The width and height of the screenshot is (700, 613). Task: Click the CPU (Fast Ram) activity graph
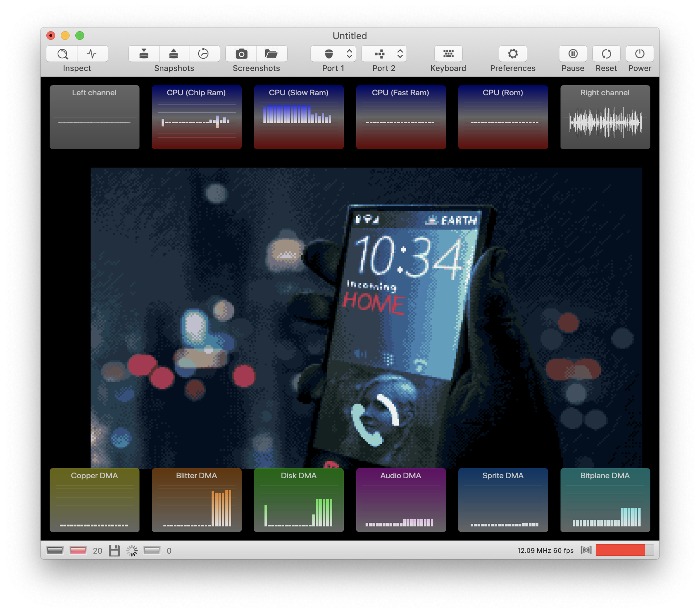point(401,117)
